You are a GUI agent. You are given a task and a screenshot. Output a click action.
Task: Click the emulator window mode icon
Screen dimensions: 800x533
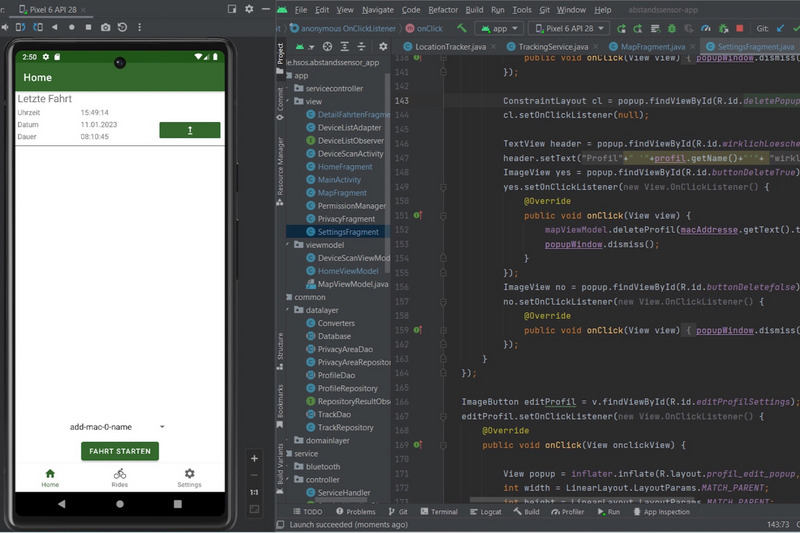tap(232, 9)
